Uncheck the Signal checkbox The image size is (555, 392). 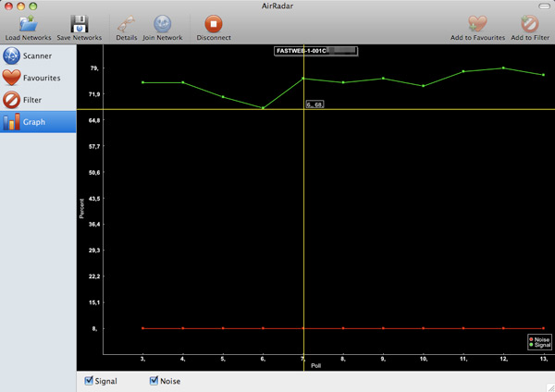pos(89,381)
